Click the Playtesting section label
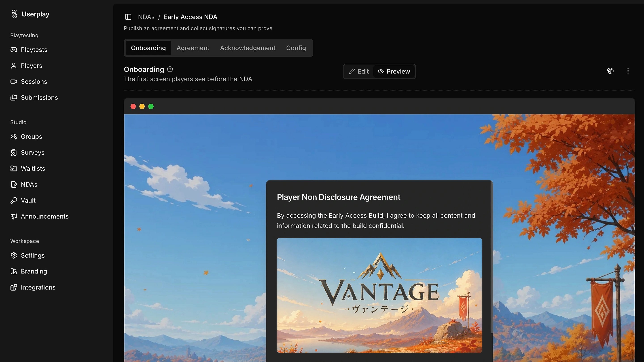The image size is (644, 362). point(24,35)
